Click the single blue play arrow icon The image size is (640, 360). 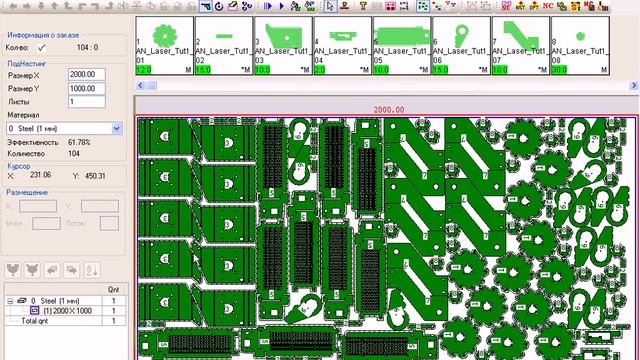pyautogui.click(x=282, y=6)
